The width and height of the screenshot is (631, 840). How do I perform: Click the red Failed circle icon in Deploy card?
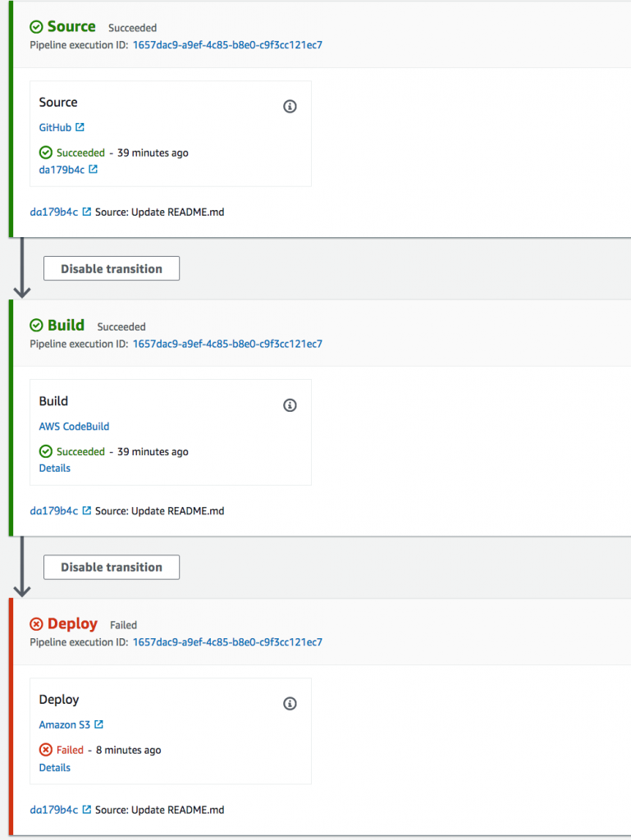point(46,750)
